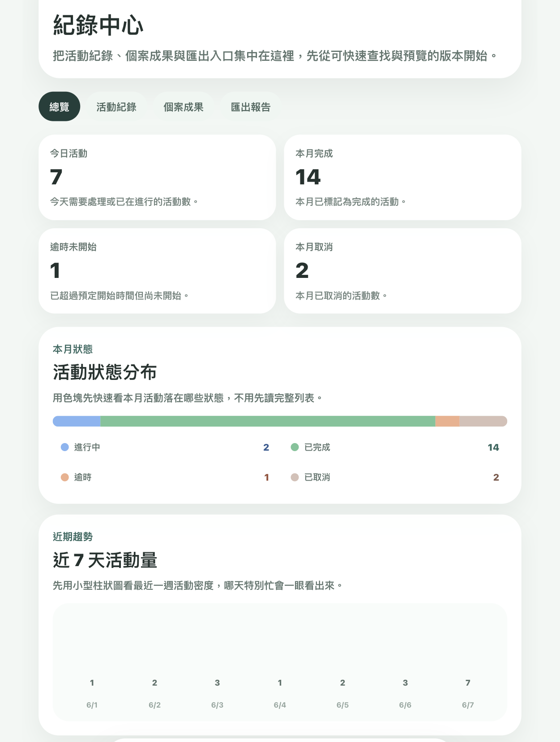Click the 已完成 legend label
Image resolution: width=560 pixels, height=742 pixels.
pyautogui.click(x=317, y=447)
